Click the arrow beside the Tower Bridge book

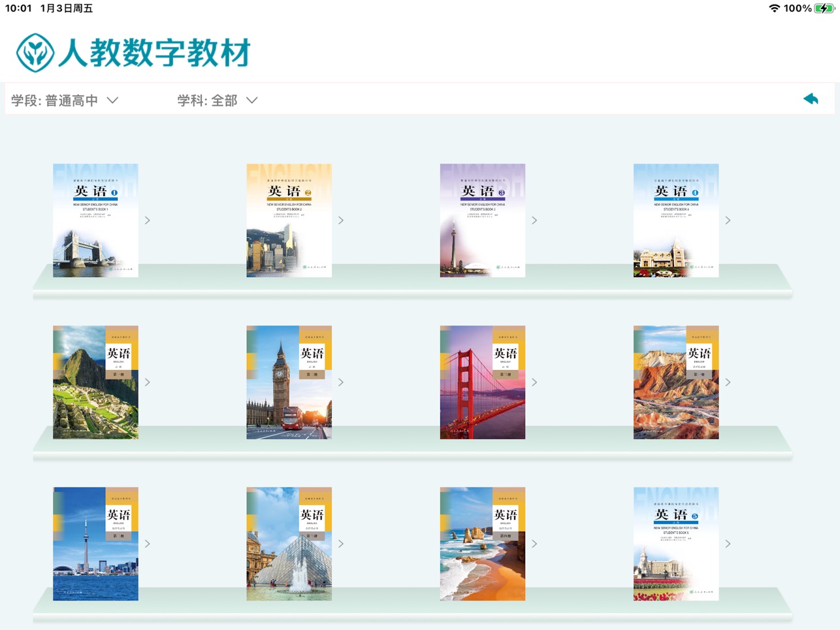click(x=148, y=221)
